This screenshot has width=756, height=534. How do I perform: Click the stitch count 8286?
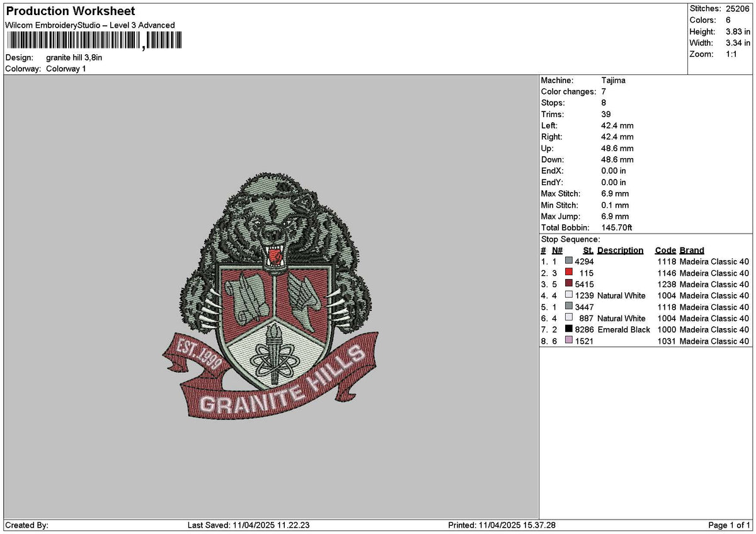point(584,330)
